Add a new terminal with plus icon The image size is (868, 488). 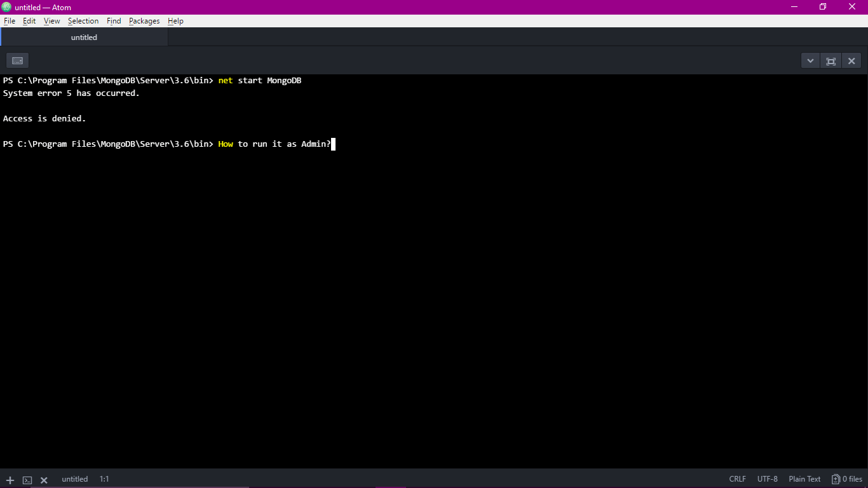pos(10,480)
